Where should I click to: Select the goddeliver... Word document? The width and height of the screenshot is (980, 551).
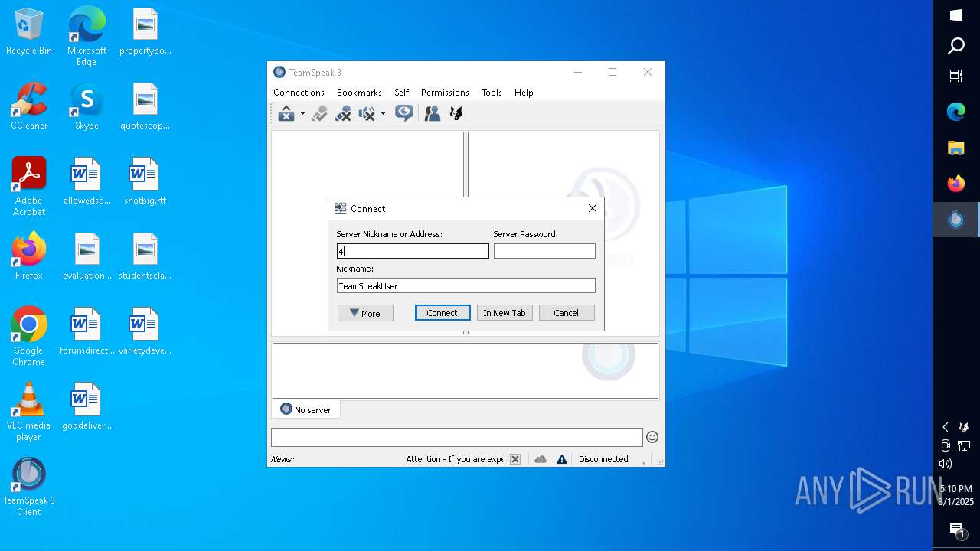pos(87,406)
